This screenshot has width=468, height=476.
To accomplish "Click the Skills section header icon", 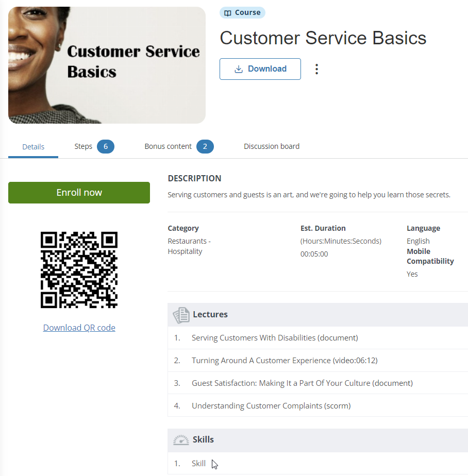I will (181, 439).
